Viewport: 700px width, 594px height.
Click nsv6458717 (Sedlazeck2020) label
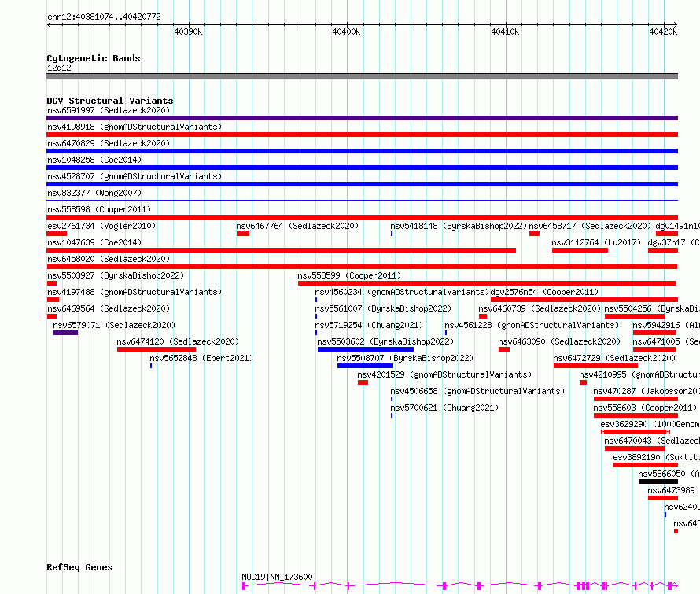pyautogui.click(x=590, y=226)
